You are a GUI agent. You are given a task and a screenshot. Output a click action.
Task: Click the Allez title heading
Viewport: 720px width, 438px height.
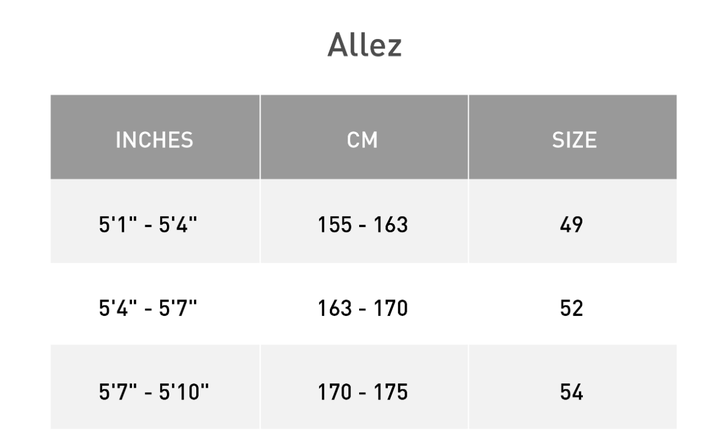coord(365,45)
